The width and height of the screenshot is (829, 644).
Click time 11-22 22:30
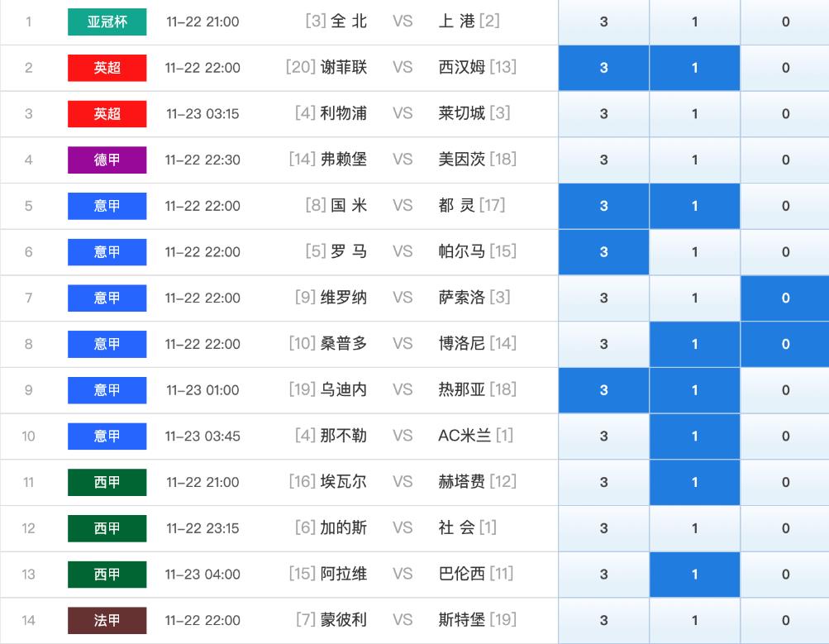tap(202, 160)
